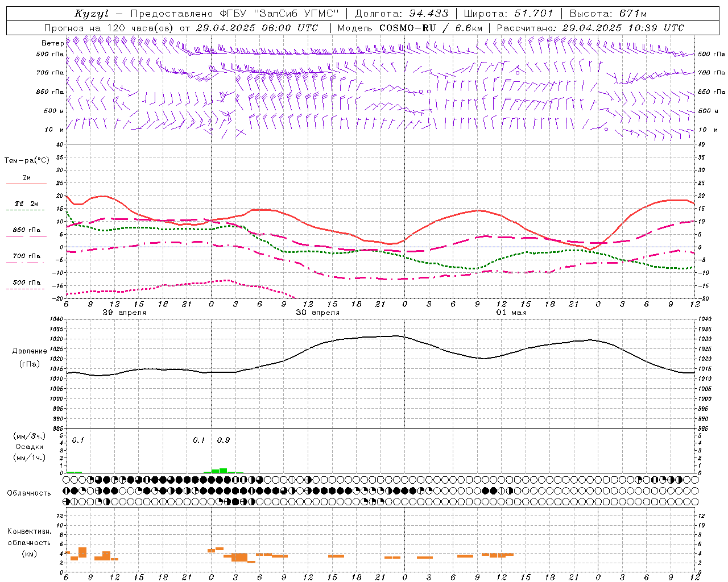Select the "Долгота: 94.433" header field
This screenshot has width=728, height=582.
[402, 14]
